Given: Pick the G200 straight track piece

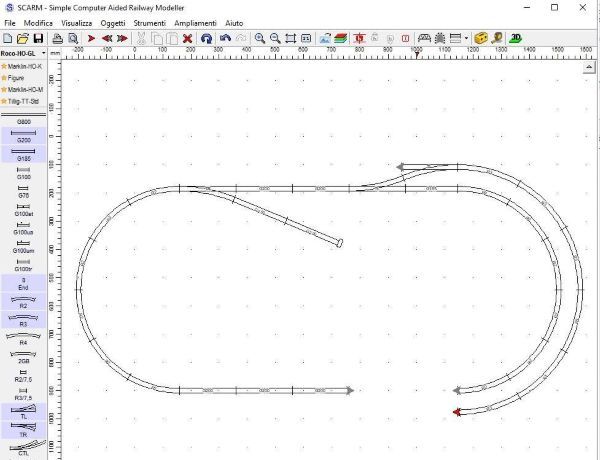Looking at the screenshot, I should (23, 135).
